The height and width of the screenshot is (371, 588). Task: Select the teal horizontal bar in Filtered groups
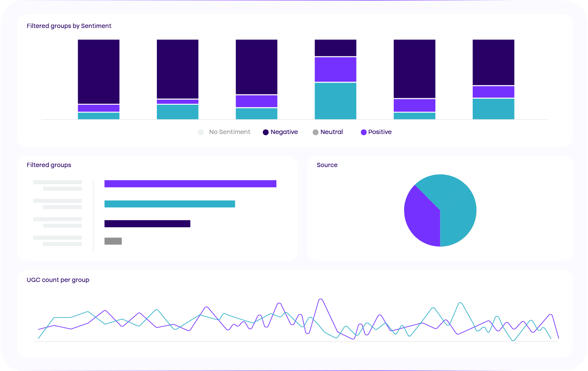coord(170,204)
